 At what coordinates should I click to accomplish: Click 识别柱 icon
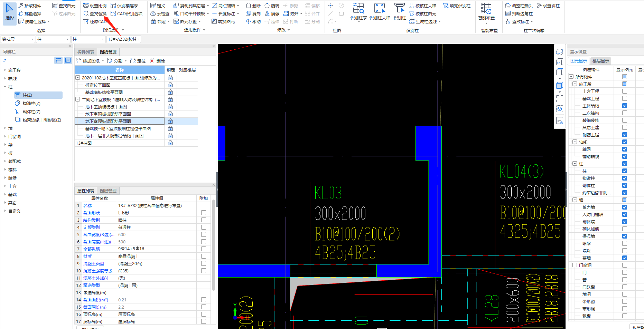pos(400,12)
